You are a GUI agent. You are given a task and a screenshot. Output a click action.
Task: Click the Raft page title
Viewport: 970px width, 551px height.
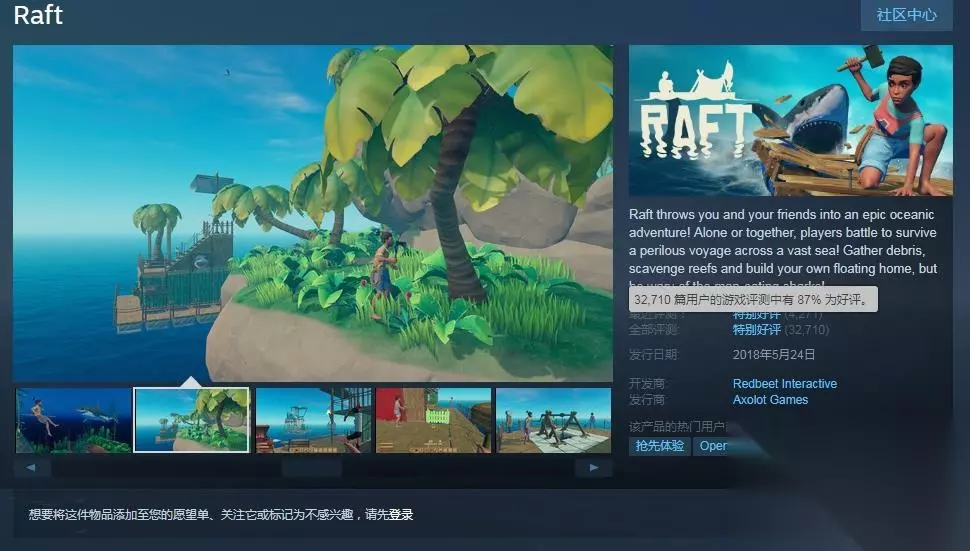pos(38,15)
